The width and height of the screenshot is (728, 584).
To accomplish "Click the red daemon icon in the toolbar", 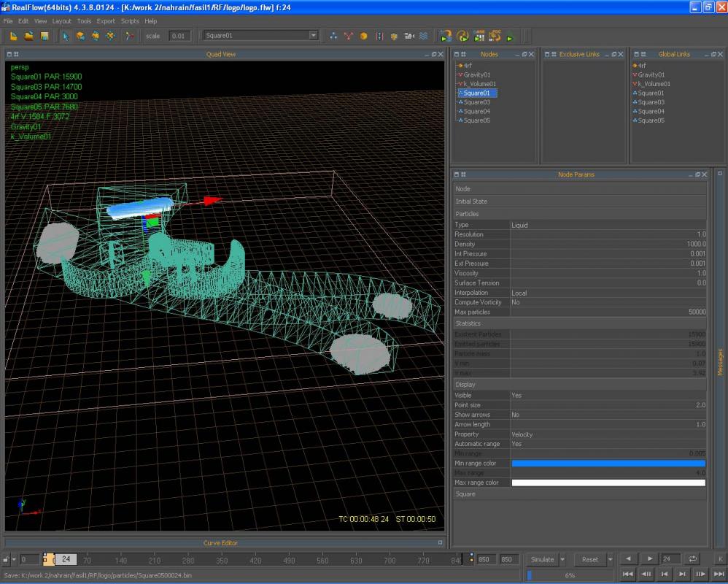I will tap(349, 36).
